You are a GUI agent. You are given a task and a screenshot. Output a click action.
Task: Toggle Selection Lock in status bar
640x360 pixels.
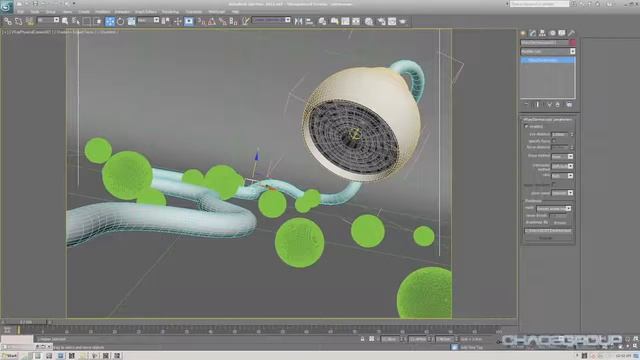(362, 339)
